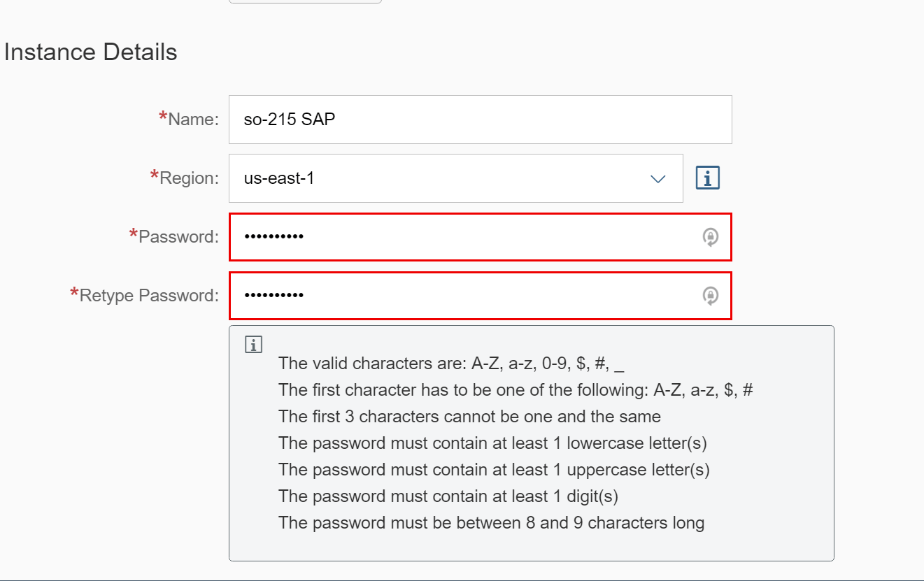Focus the Retype Password input field
The image size is (924, 581).
pos(462,296)
